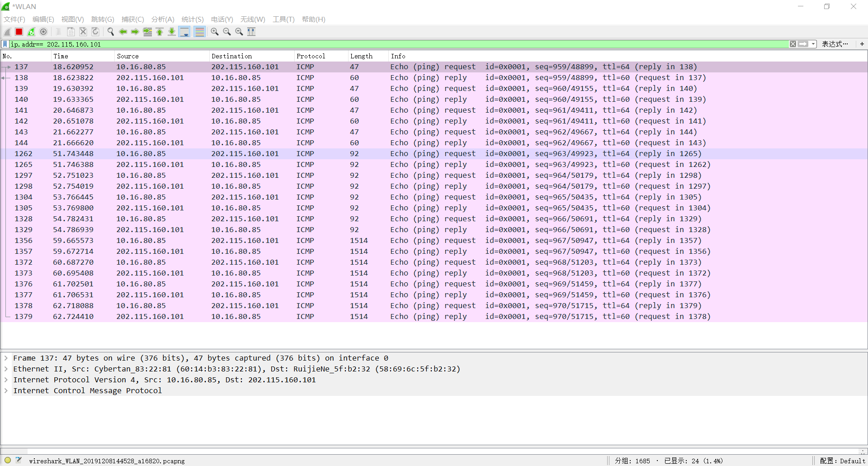Jump to the first packet
The image size is (868, 466).
160,32
